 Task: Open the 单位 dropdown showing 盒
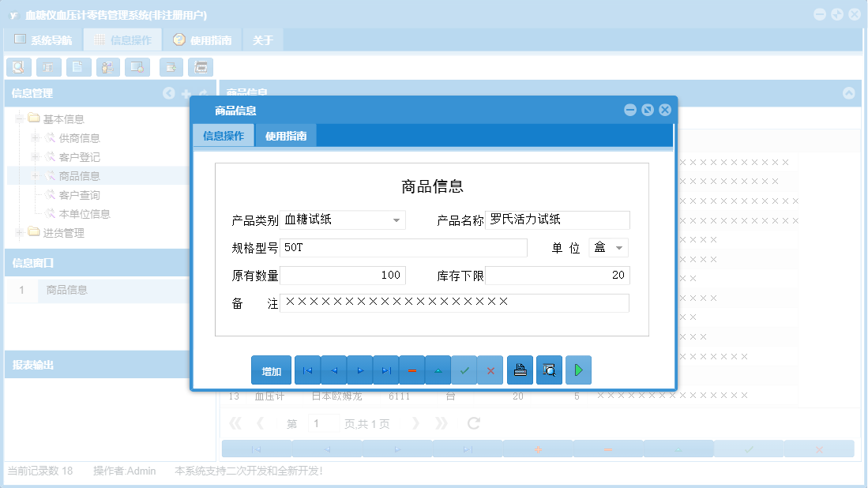point(621,247)
